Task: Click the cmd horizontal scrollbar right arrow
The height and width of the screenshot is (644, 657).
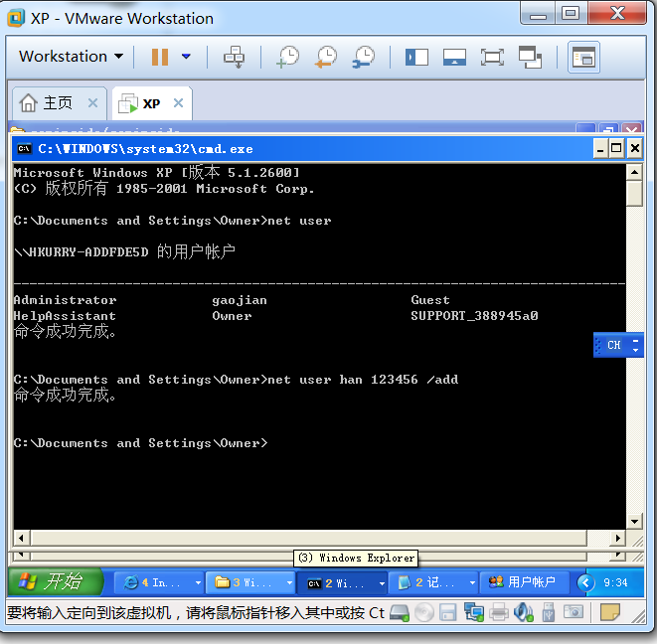Action: coord(618,538)
